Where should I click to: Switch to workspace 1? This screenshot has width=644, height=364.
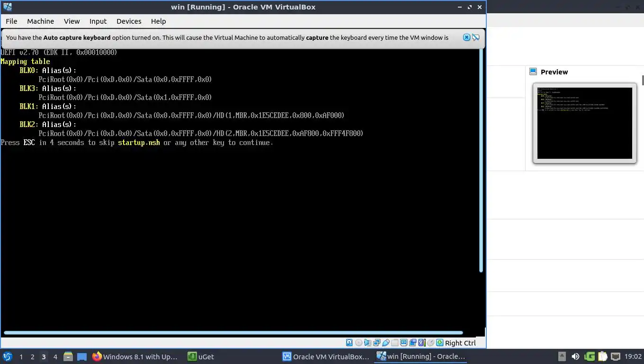[x=21, y=356]
